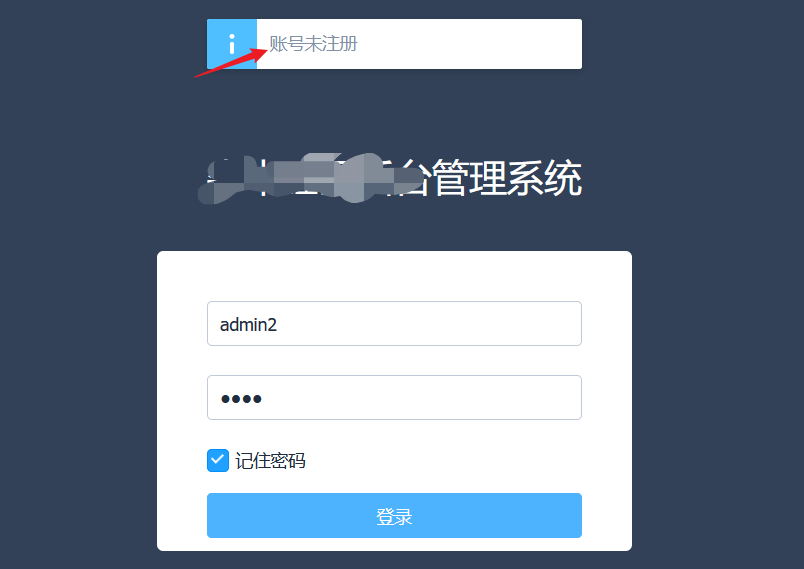Screen dimensions: 804x569
Task: Uncheck the 记住密码 checkbox
Action: tap(218, 460)
